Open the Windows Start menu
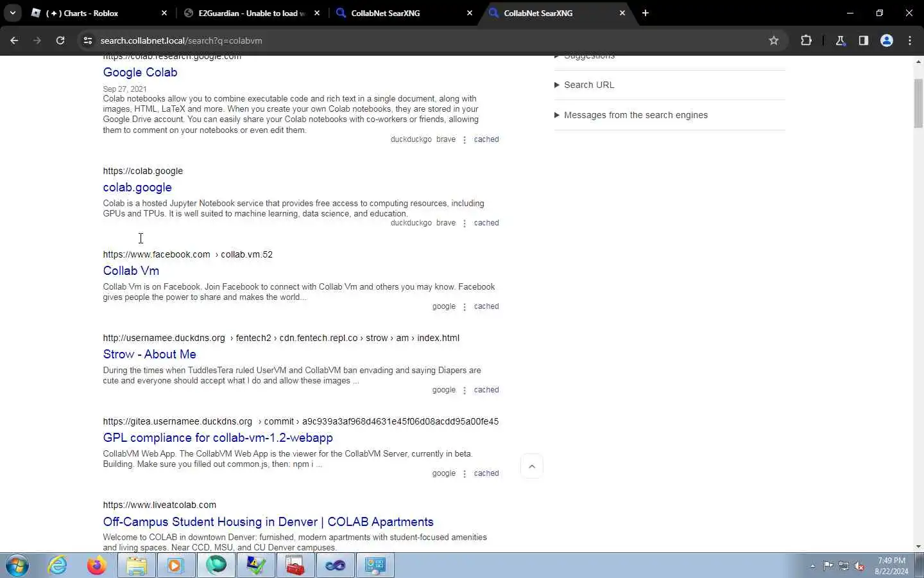Image resolution: width=924 pixels, height=578 pixels. click(x=17, y=566)
